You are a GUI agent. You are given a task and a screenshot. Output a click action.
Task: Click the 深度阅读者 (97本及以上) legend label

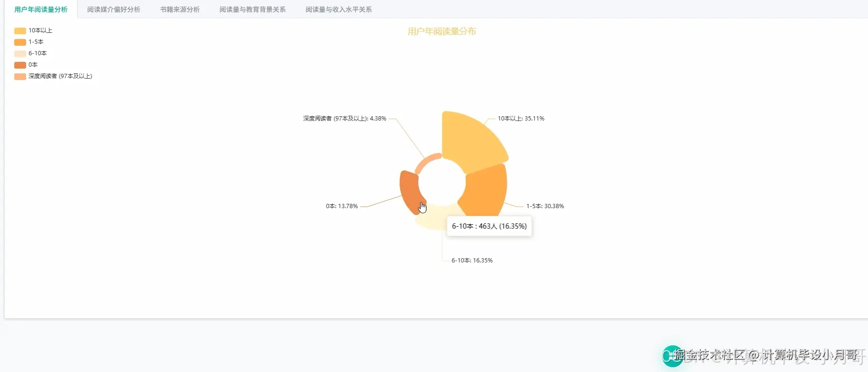60,76
